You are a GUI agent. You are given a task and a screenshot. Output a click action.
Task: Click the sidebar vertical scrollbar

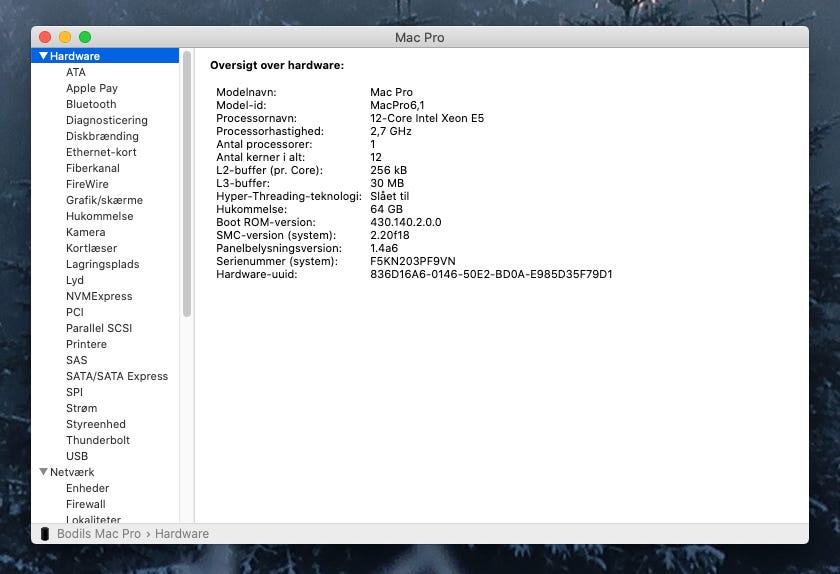click(x=186, y=180)
